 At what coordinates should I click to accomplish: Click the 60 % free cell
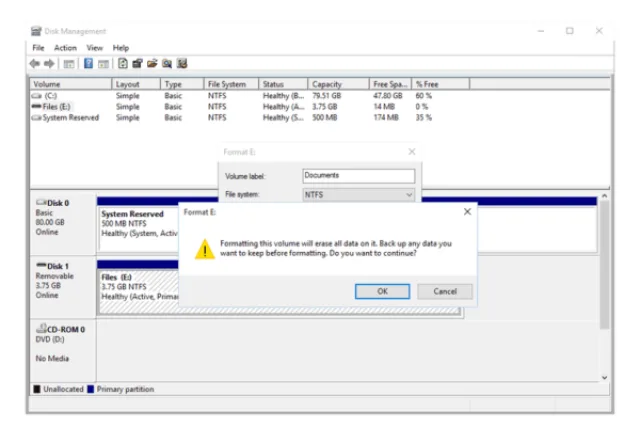point(423,96)
